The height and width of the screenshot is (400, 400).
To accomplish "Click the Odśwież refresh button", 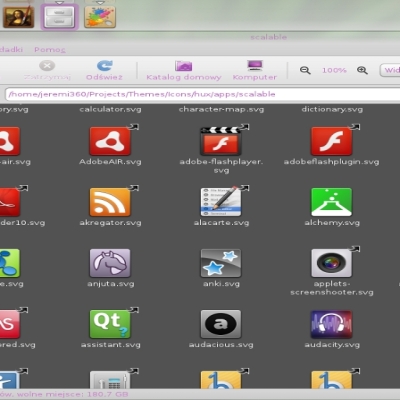I will 104,70.
